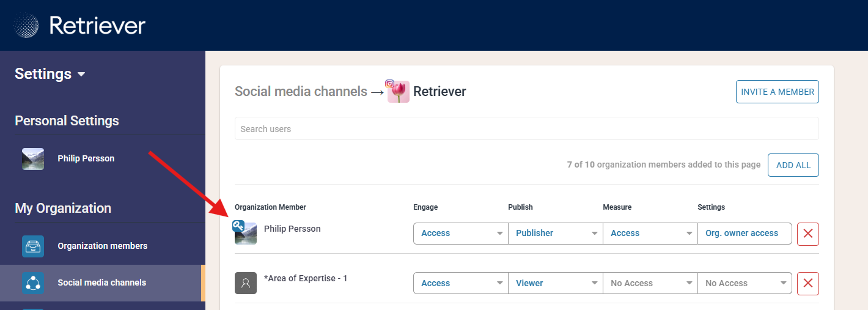Image resolution: width=868 pixels, height=310 pixels.
Task: Select Organization members in sidebar
Action: click(x=103, y=246)
